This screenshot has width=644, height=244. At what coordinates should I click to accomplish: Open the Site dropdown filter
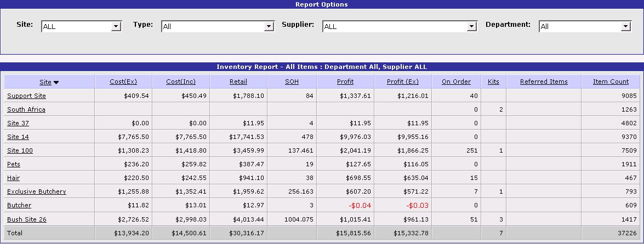(x=81, y=26)
